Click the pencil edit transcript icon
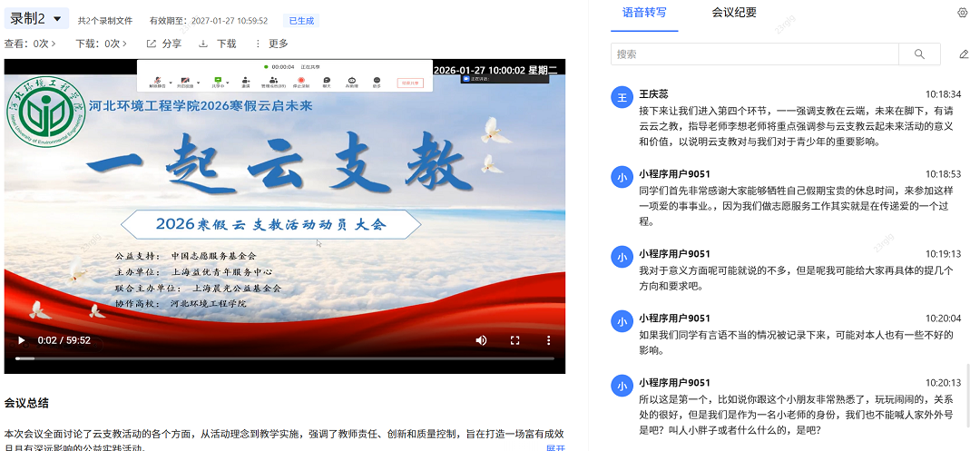980x451 pixels. pos(964,54)
